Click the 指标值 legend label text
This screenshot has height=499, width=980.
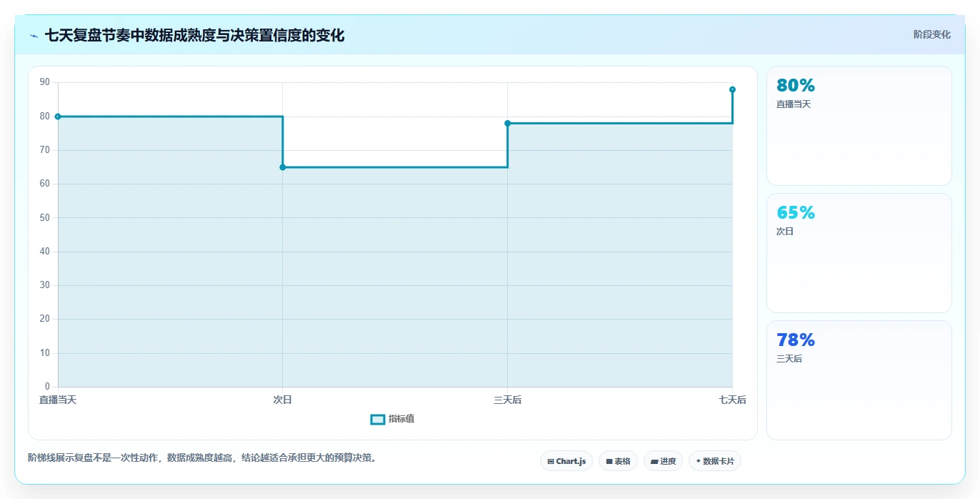401,419
